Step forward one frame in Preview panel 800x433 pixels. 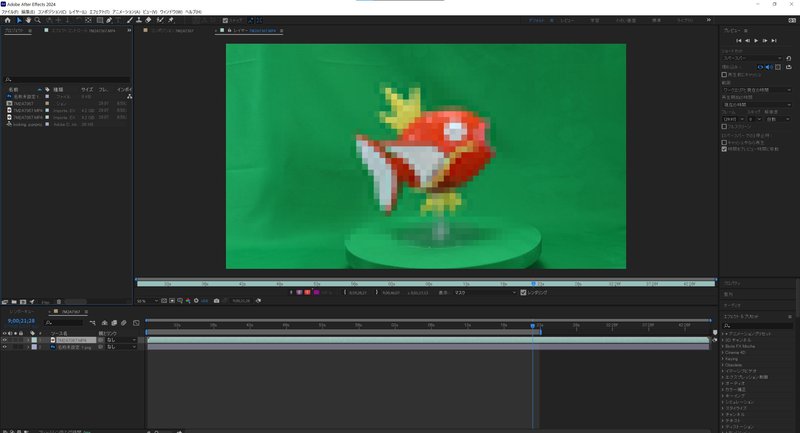coord(765,40)
